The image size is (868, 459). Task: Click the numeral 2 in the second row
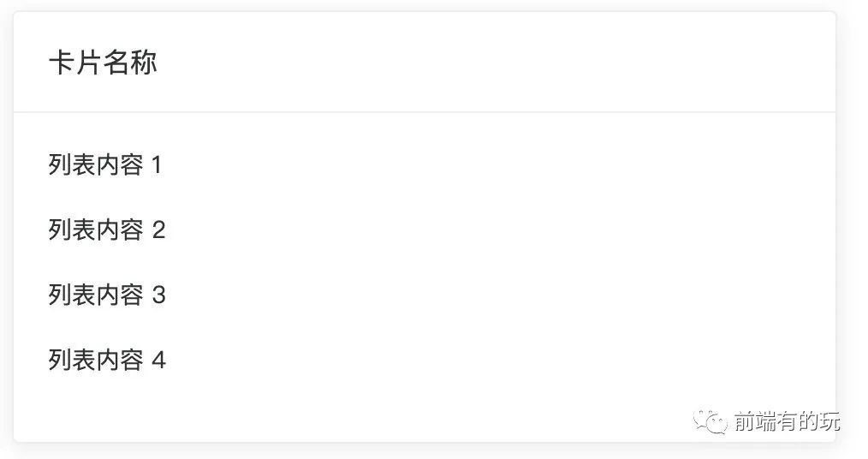pos(158,229)
